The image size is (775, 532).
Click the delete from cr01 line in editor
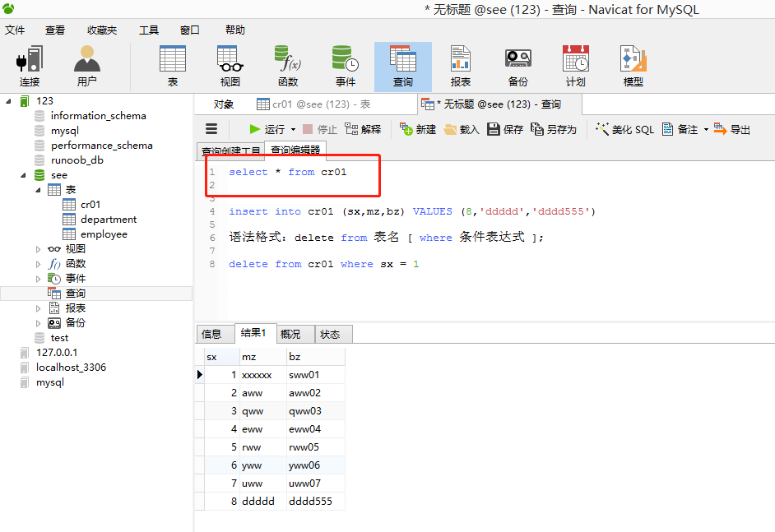coord(324,264)
